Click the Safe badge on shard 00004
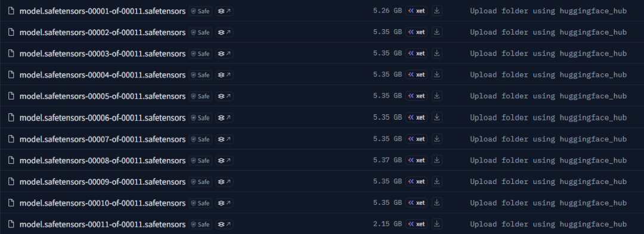Screen dimensions: 644x234 pos(200,75)
